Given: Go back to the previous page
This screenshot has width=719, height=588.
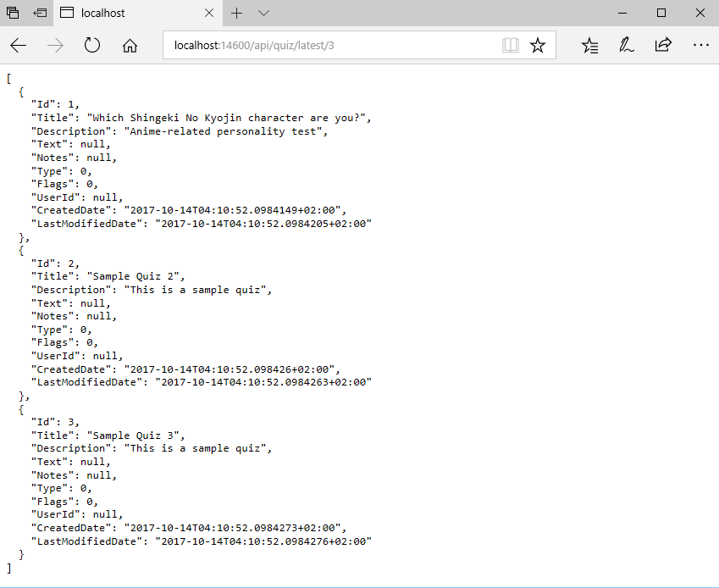Looking at the screenshot, I should pos(19,46).
